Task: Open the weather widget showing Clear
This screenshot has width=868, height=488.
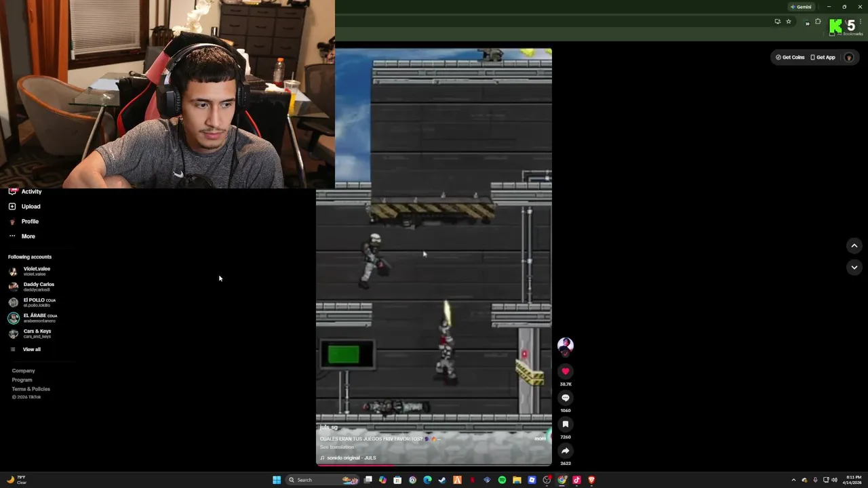Action: pos(16,480)
